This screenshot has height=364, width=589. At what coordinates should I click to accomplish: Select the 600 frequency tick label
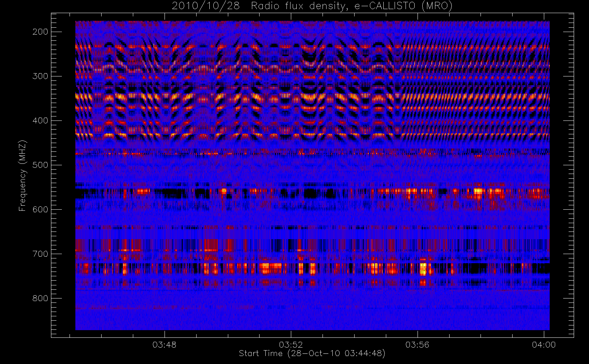[x=40, y=209]
